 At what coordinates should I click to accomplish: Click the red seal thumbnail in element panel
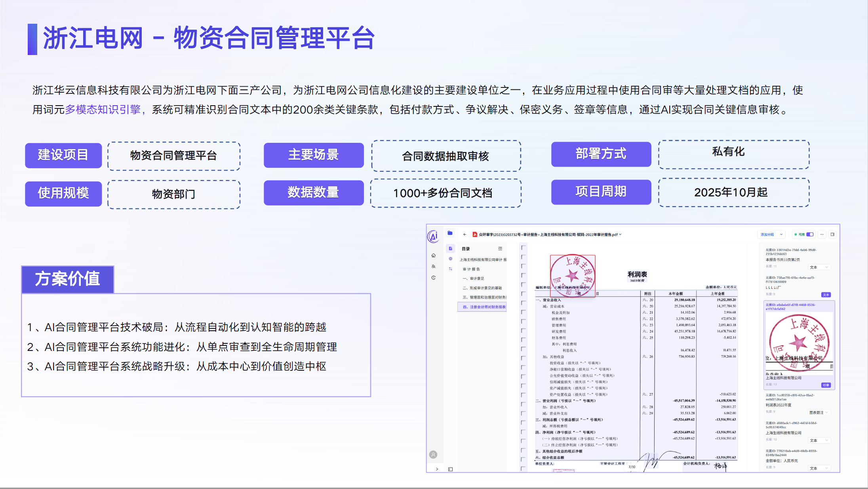point(799,342)
